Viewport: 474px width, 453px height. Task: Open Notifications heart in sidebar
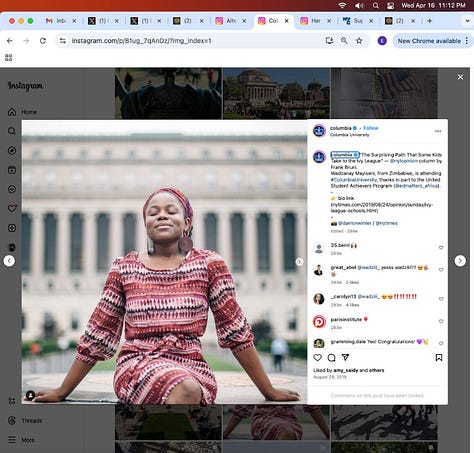pyautogui.click(x=12, y=208)
